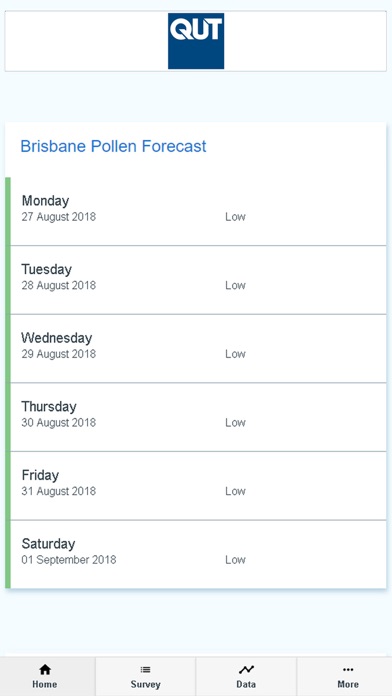Select the Friday forecast row
Screen dimensions: 392x696
tap(198, 486)
